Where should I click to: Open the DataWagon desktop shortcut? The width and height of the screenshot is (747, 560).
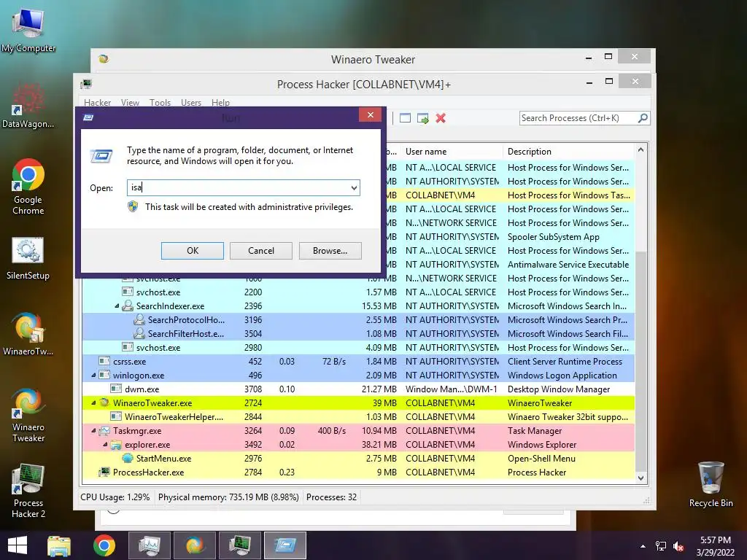pyautogui.click(x=28, y=106)
